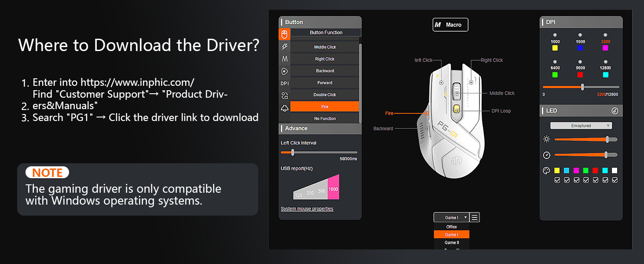Choose Game I in the profile list
Screen dimensions: 644x264
(451, 235)
